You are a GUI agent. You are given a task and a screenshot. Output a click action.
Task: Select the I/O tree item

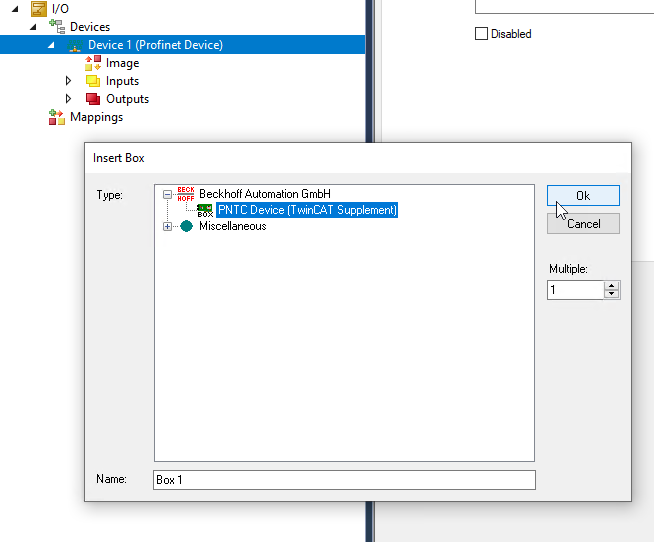[60, 9]
